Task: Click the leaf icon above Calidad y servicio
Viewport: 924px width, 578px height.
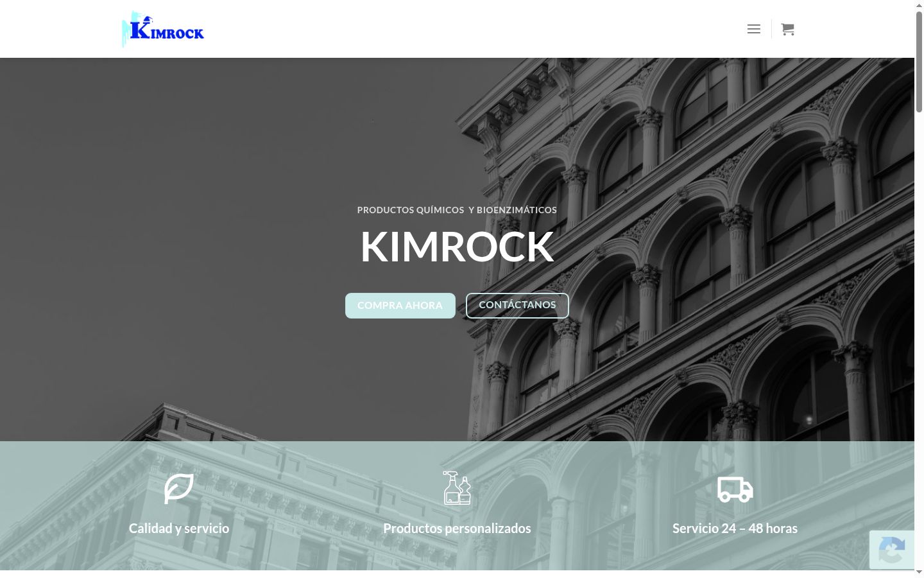Action: 179,488
